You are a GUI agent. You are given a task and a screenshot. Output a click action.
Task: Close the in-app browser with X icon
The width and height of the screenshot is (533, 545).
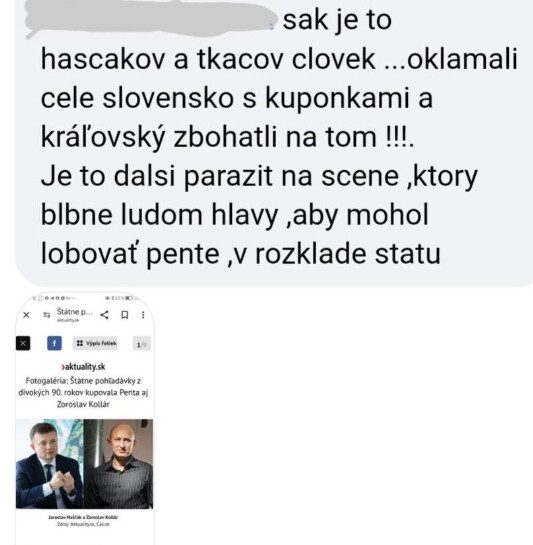point(26,315)
